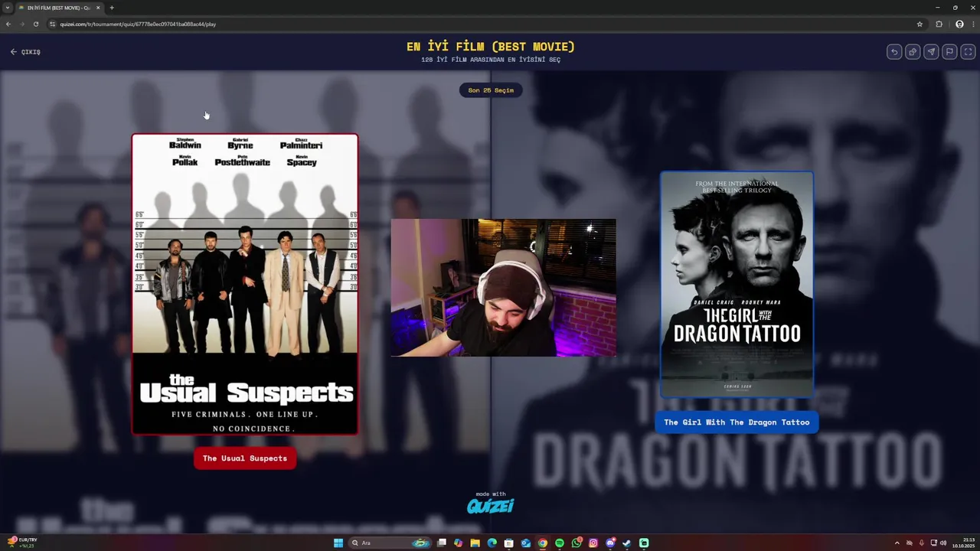Open Chrome three-dot menu
The width and height of the screenshot is (980, 551).
(972, 24)
